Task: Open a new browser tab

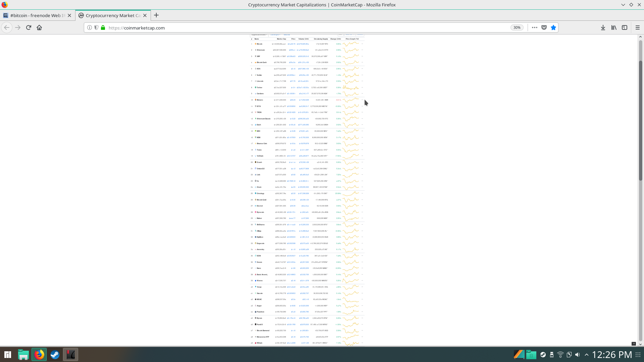Action: [156, 15]
